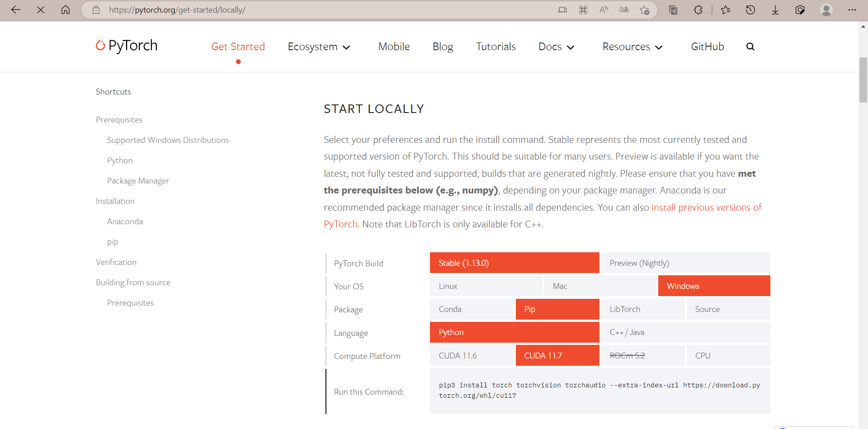Click the pip3 install command text
The height and width of the screenshot is (429, 868).
tap(599, 390)
